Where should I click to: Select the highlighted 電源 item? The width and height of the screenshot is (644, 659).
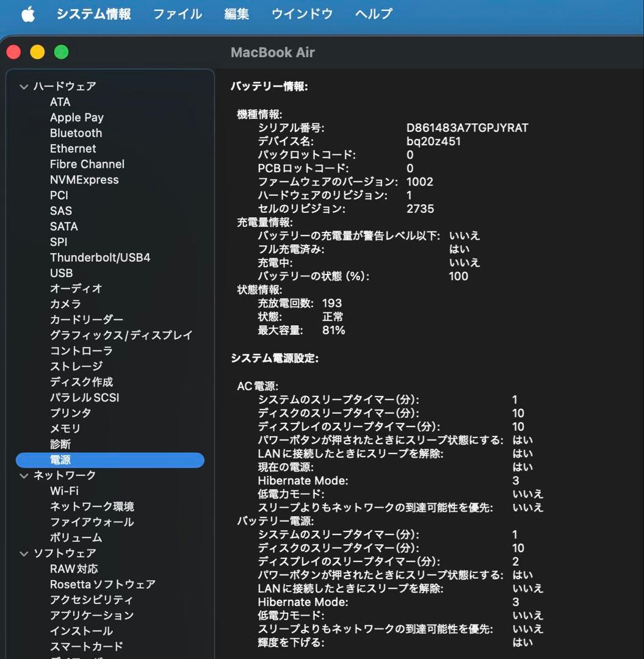61,460
